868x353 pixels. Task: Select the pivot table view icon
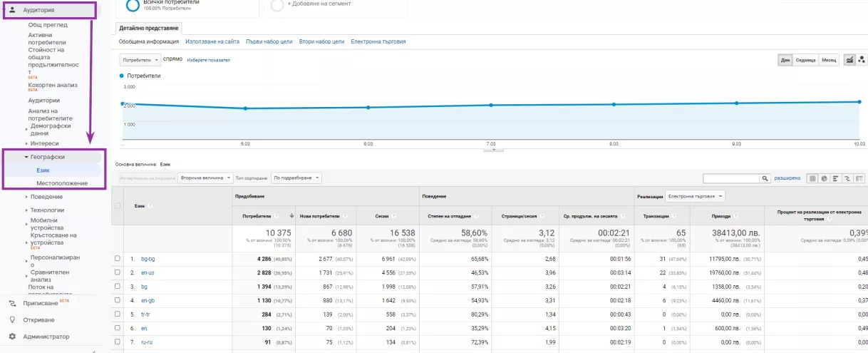coord(859,178)
